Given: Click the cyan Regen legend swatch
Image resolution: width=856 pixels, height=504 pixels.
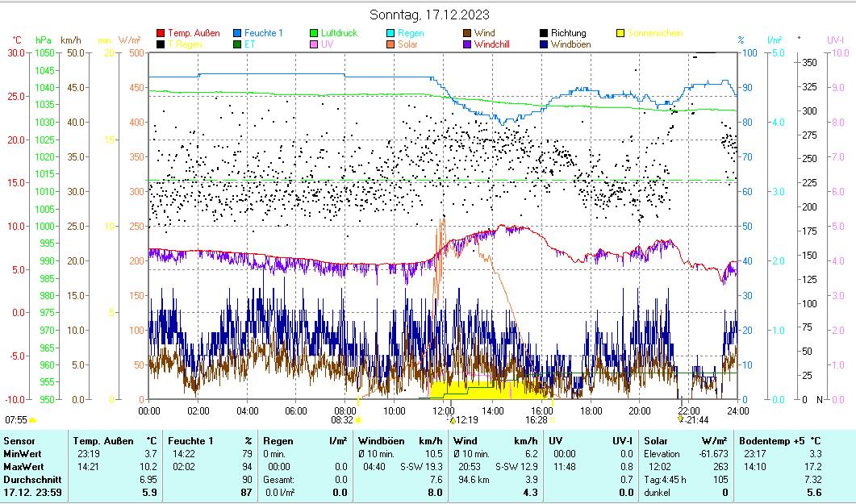Looking at the screenshot, I should [x=390, y=33].
